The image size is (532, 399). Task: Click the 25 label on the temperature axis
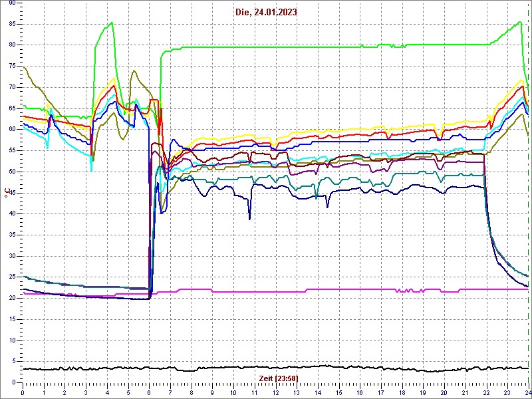point(12,277)
